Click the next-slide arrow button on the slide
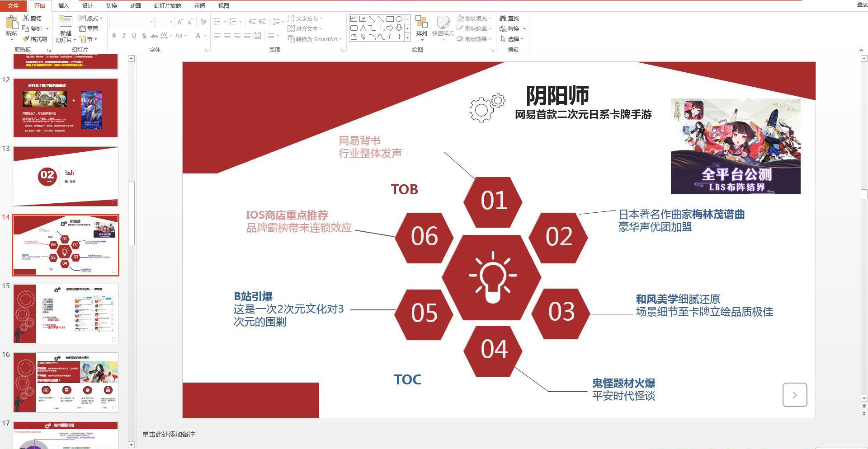Screen dimensions: 868x449 pos(795,395)
